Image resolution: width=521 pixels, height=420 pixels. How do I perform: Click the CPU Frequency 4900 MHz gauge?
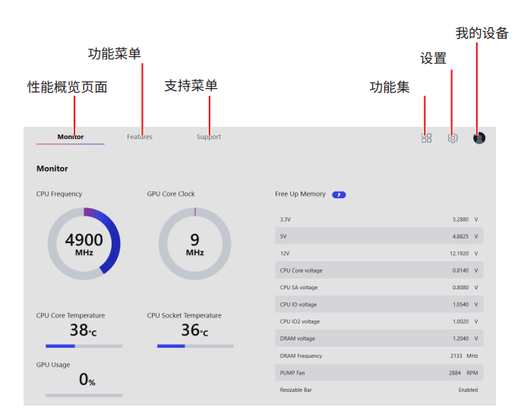[x=84, y=244]
